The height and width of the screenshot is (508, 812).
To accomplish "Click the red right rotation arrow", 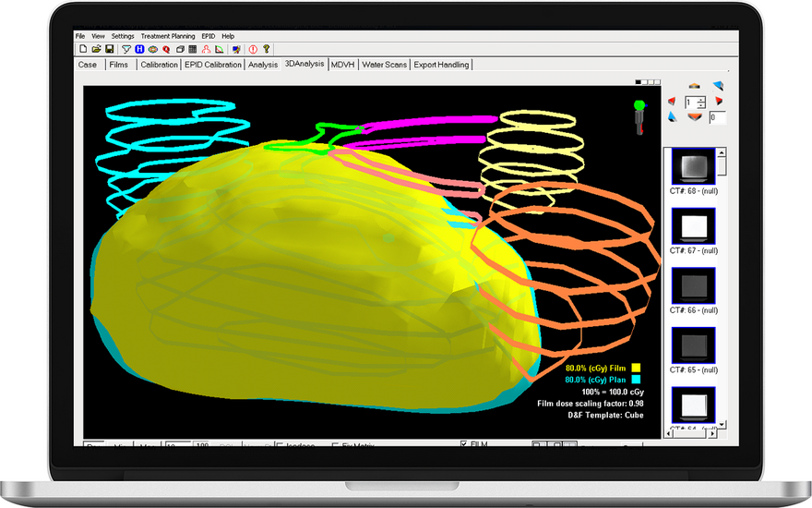I will click(x=718, y=101).
